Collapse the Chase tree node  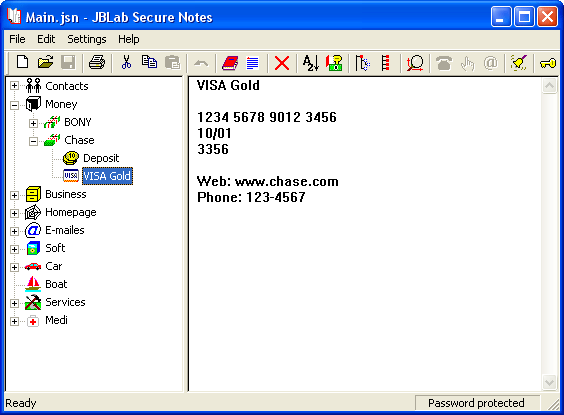[33, 141]
